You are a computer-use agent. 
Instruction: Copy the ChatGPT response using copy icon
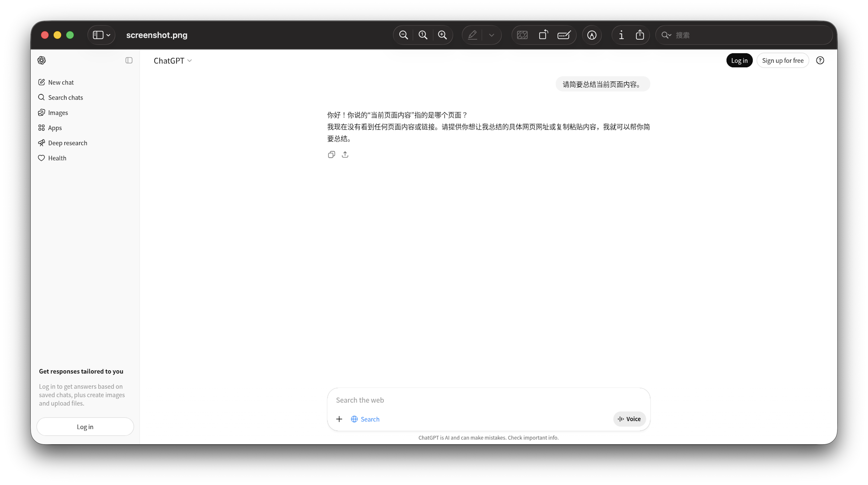point(331,154)
